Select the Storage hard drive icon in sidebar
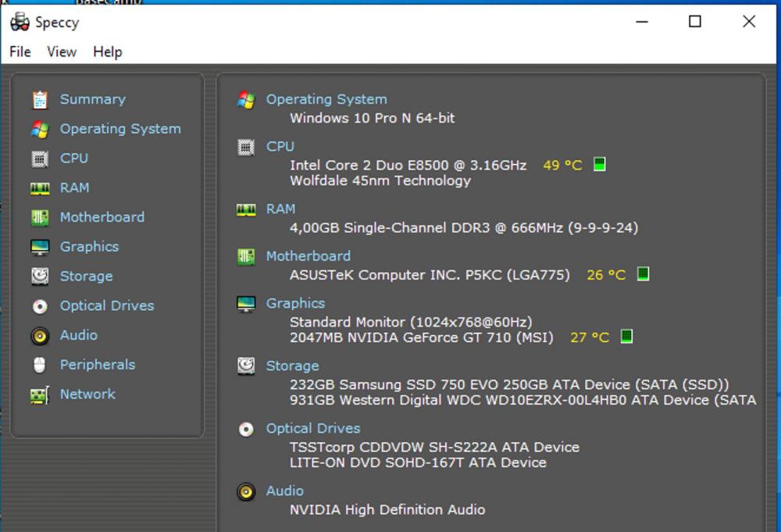This screenshot has width=781, height=532. click(40, 277)
